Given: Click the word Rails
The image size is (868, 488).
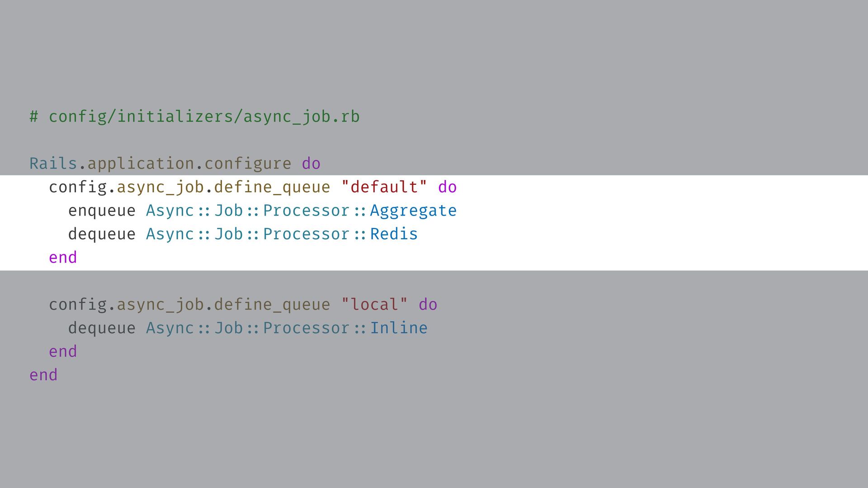Looking at the screenshot, I should 53,164.
